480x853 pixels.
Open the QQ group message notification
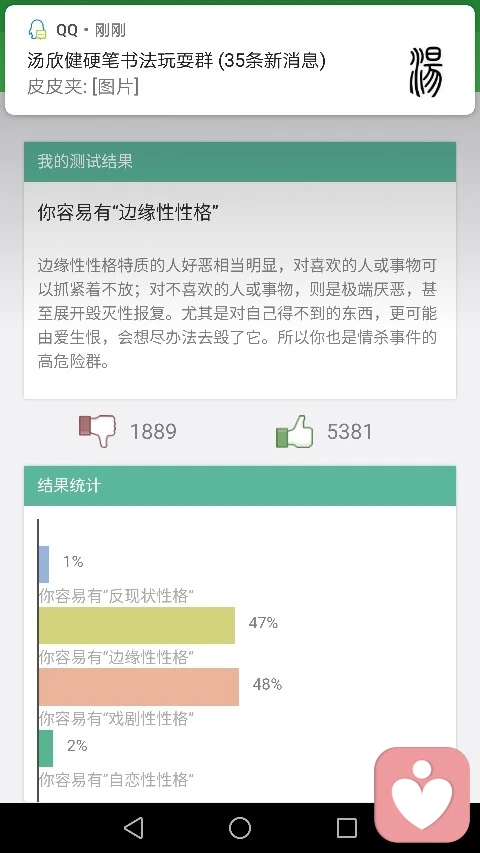tap(240, 60)
